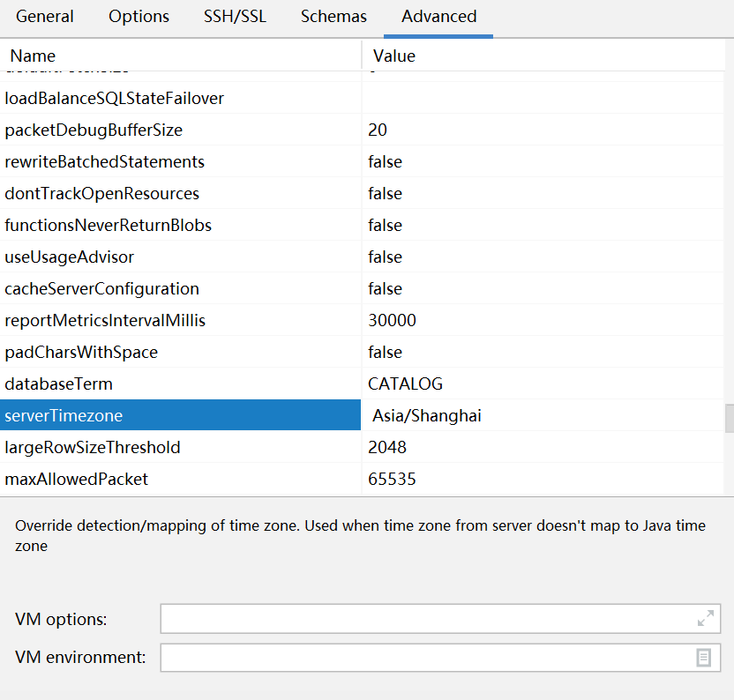
Task: Edit the functionsNeverReturnBlobs false value
Action: (x=543, y=226)
